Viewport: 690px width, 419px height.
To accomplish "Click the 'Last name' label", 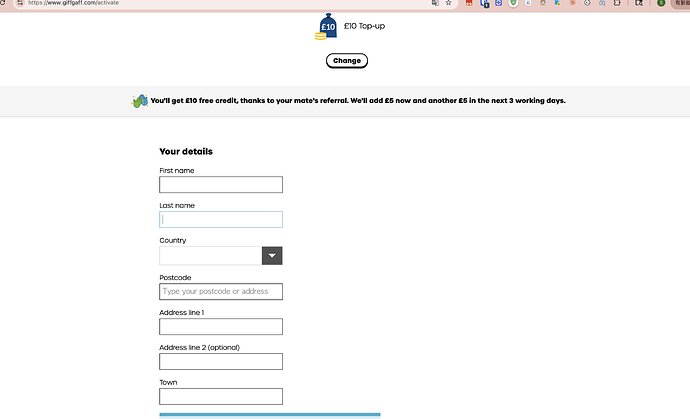I will (177, 206).
